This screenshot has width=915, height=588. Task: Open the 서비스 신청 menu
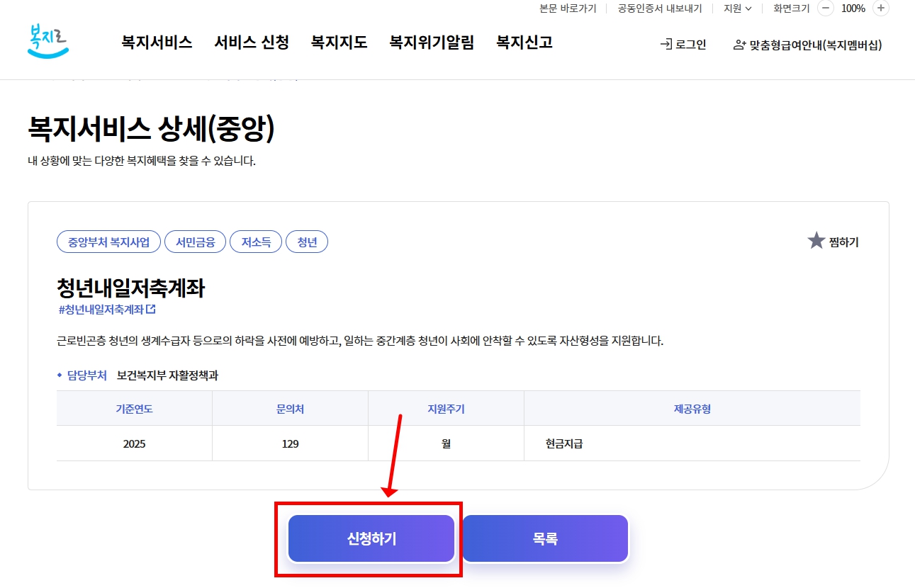(252, 43)
